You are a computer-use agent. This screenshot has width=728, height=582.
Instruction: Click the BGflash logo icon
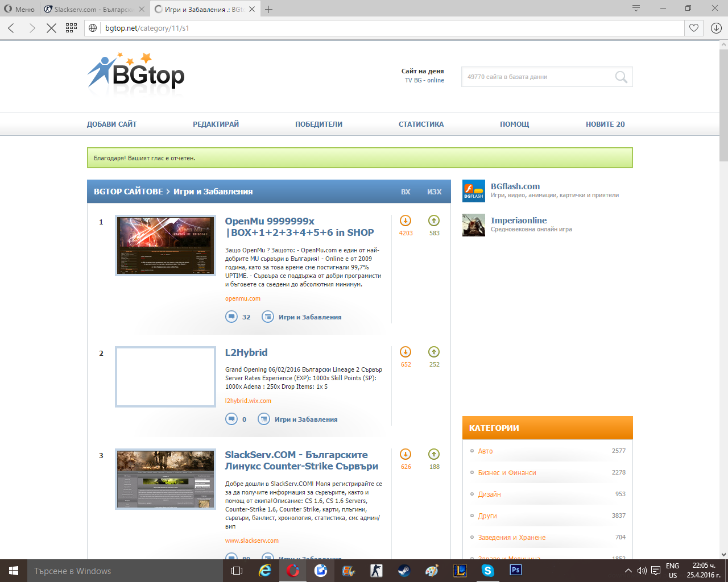[x=474, y=191]
